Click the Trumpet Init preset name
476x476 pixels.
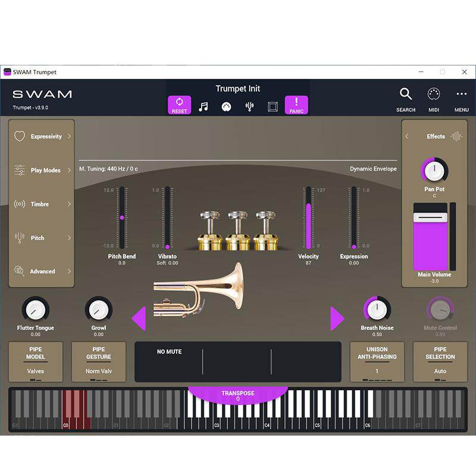(237, 89)
